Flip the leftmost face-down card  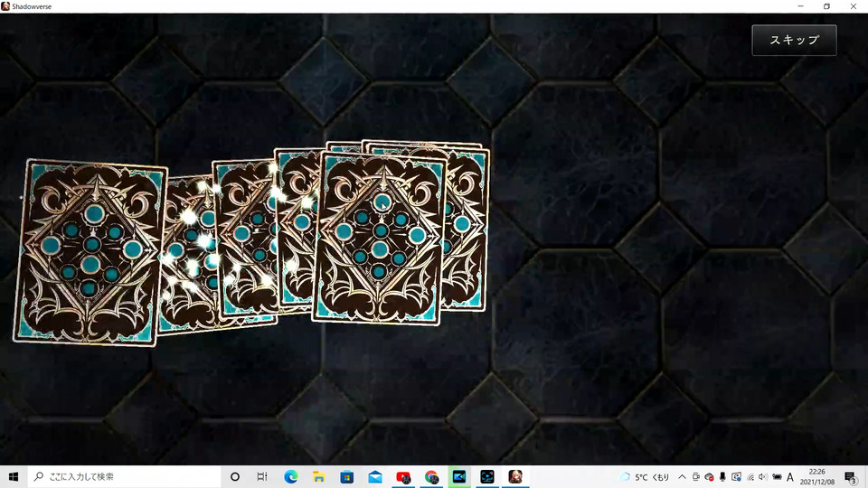tap(90, 253)
